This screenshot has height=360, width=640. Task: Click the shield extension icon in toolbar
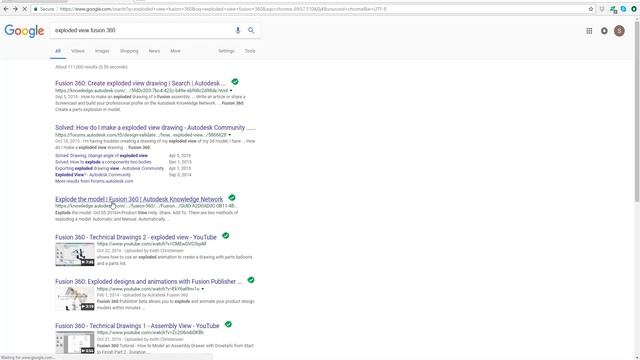[602, 9]
